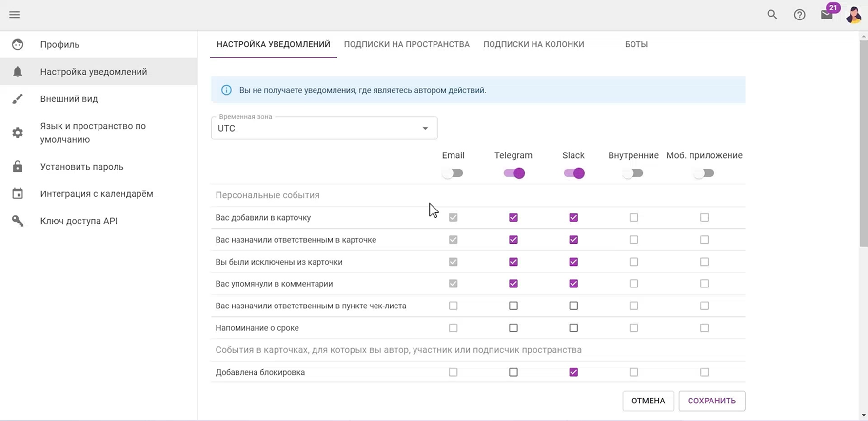This screenshot has width=868, height=421.
Task: Click the Профиль face icon in sidebar
Action: [x=18, y=44]
